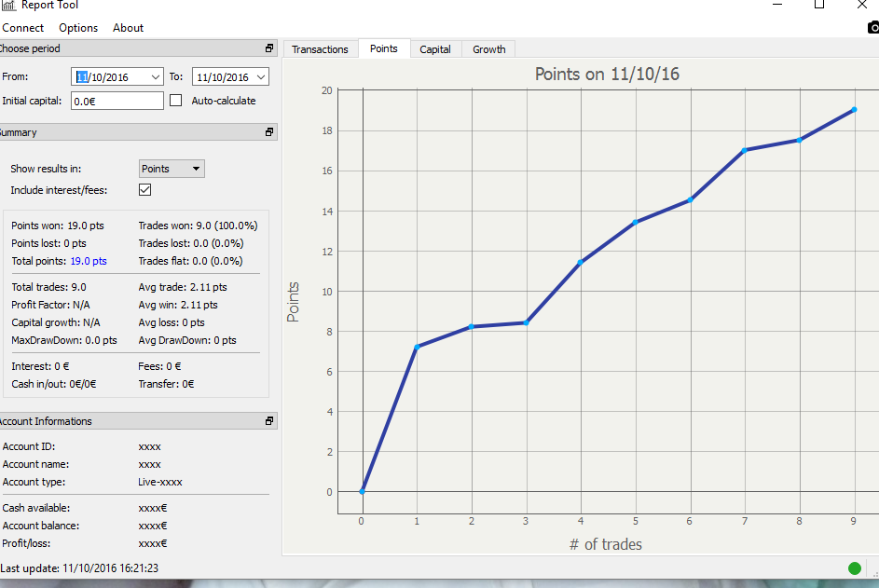Undock the Summary panel
This screenshot has width=879, height=588.
tap(269, 131)
